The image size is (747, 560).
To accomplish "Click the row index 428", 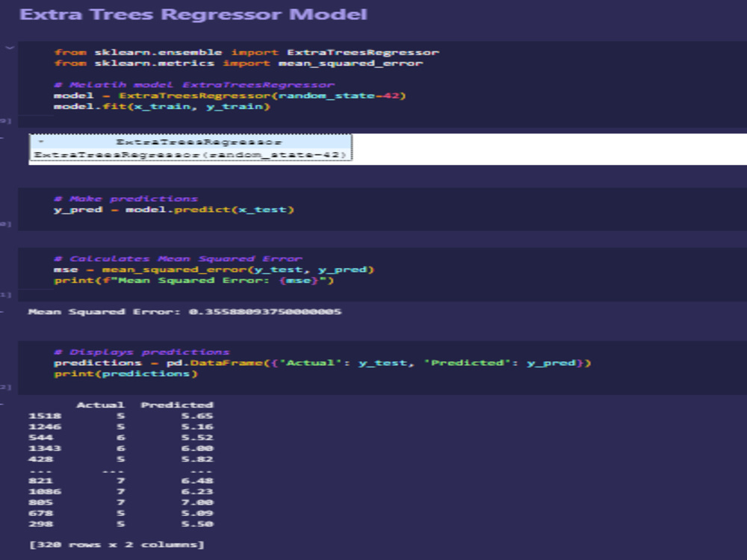I will point(41,459).
